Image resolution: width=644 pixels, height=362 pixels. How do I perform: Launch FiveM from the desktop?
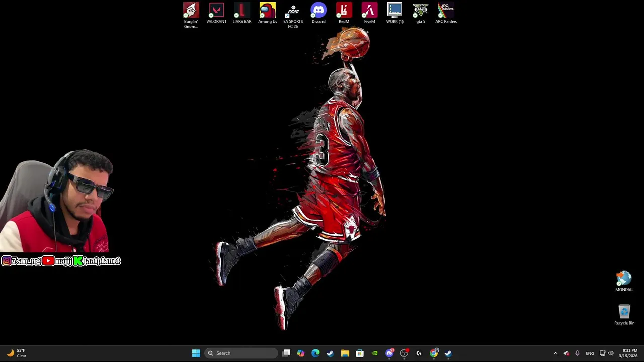(369, 13)
